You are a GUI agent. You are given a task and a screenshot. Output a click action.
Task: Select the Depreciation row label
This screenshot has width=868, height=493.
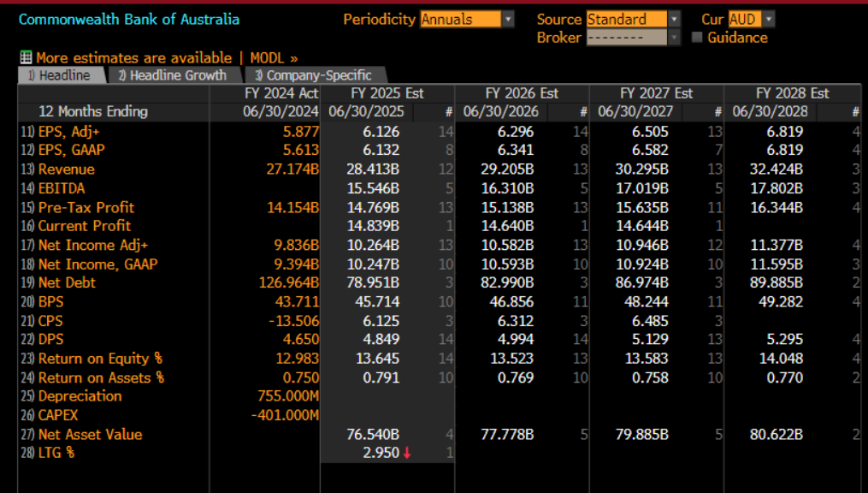[80, 396]
